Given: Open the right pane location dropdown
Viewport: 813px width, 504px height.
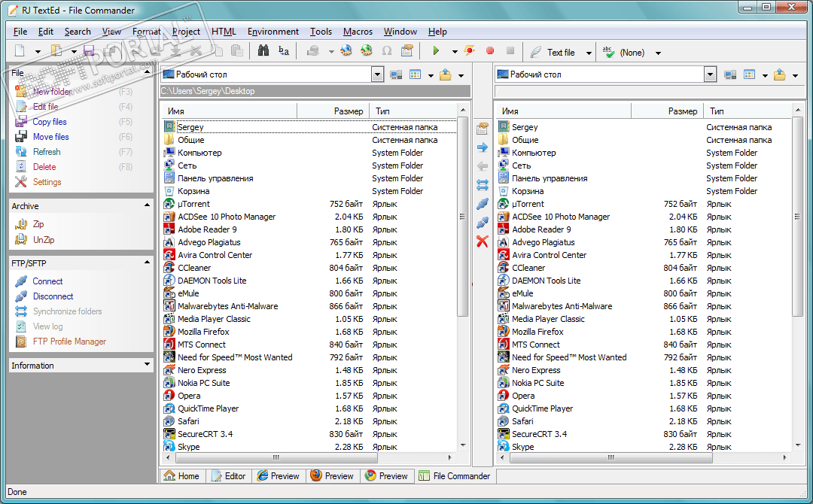Looking at the screenshot, I should pos(710,74).
